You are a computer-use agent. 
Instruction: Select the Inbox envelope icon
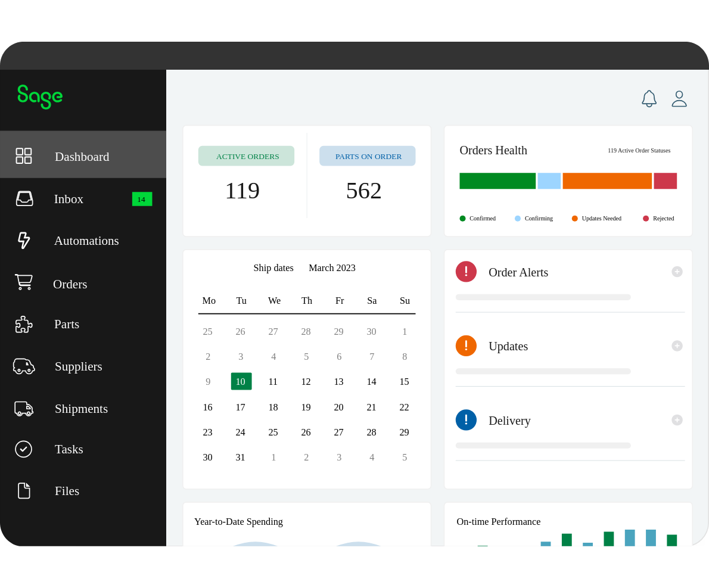click(24, 198)
